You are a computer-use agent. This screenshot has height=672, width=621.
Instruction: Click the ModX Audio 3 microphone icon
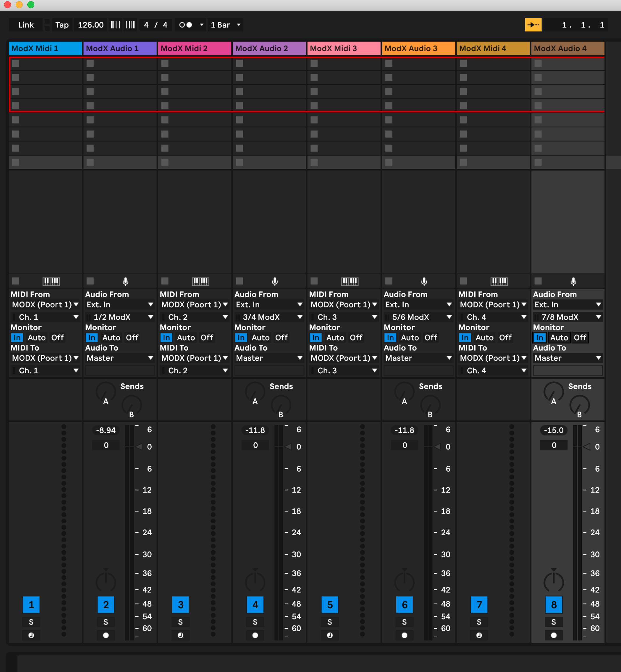(424, 281)
